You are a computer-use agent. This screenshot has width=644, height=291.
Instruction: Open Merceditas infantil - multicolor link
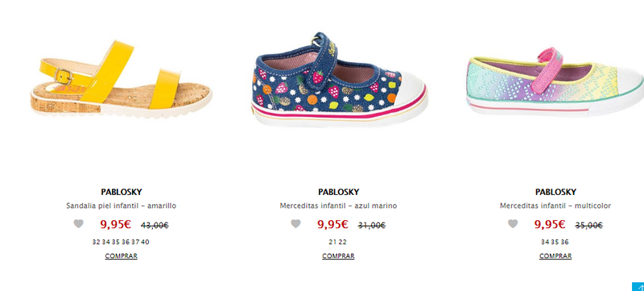pos(555,206)
